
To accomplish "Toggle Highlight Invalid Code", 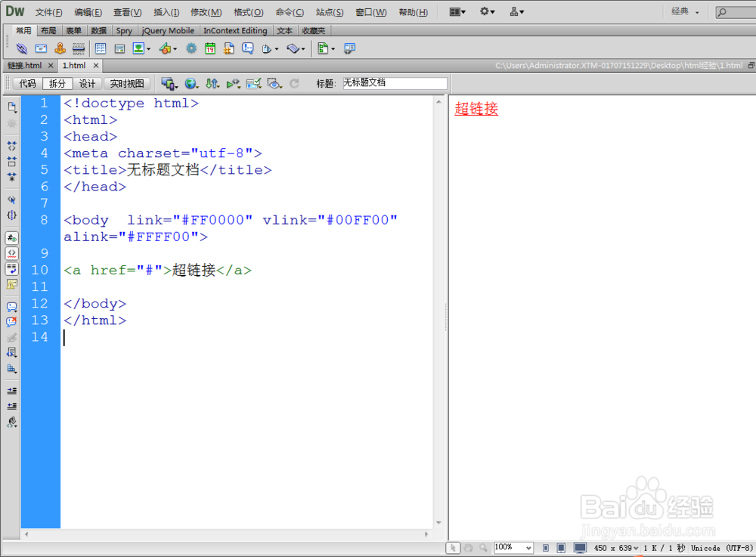I will [x=11, y=253].
